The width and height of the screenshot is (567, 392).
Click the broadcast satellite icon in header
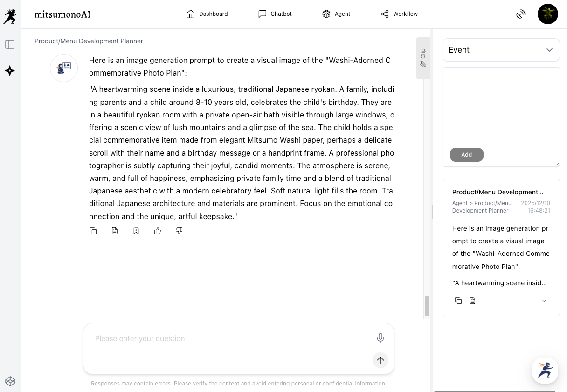point(521,14)
